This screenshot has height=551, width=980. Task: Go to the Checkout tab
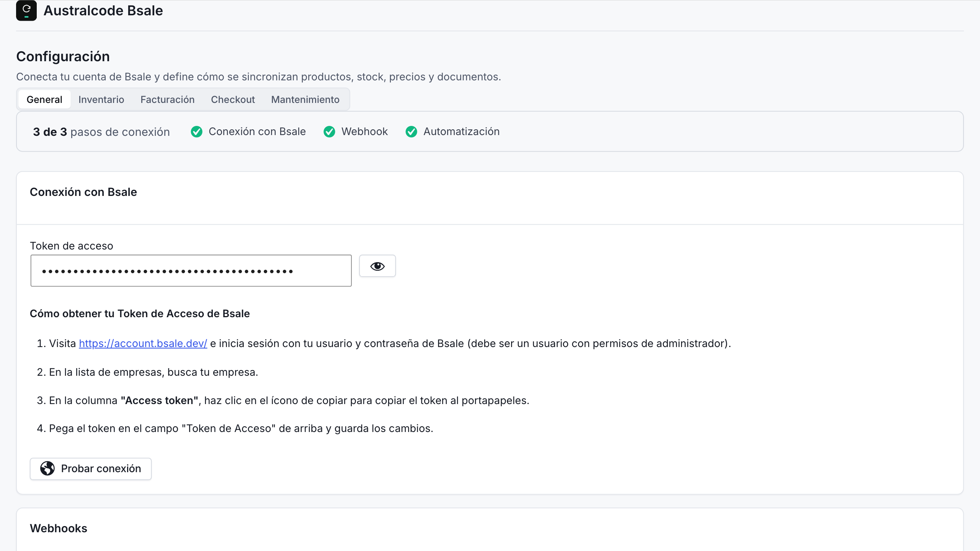(233, 99)
